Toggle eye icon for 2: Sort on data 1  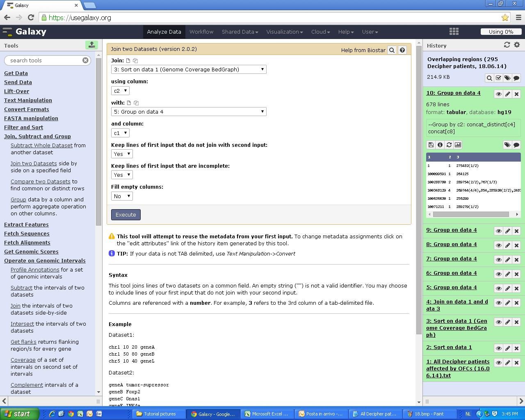[498, 348]
